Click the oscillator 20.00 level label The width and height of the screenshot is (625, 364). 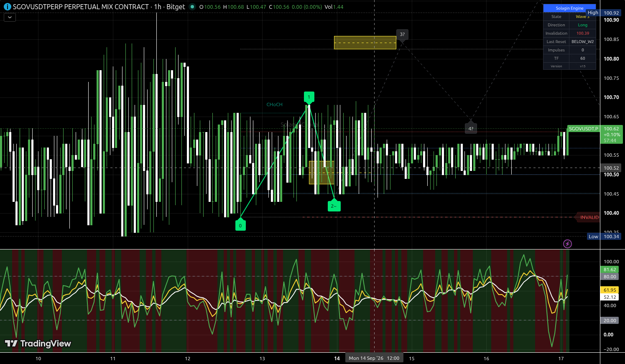pos(610,321)
